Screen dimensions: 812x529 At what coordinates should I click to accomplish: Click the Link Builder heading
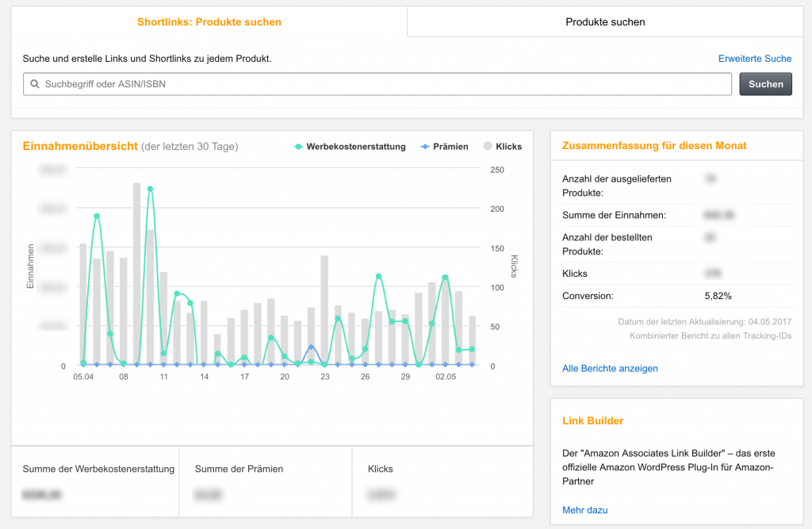592,420
